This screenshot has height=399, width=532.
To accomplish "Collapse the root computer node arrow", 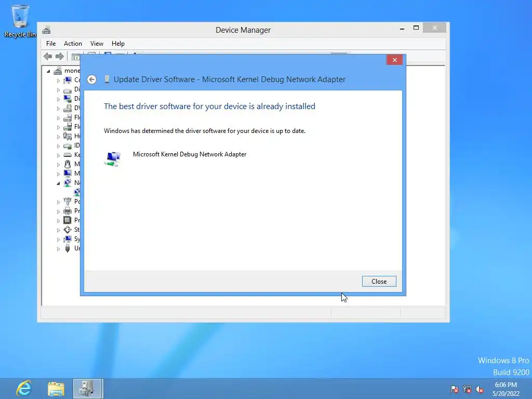I will pos(48,71).
